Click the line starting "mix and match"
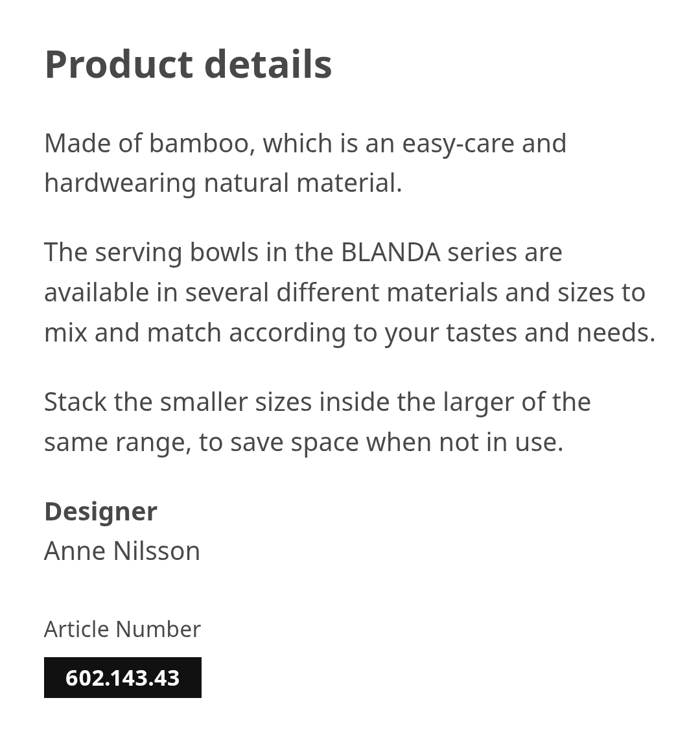The image size is (700, 733). [x=350, y=333]
